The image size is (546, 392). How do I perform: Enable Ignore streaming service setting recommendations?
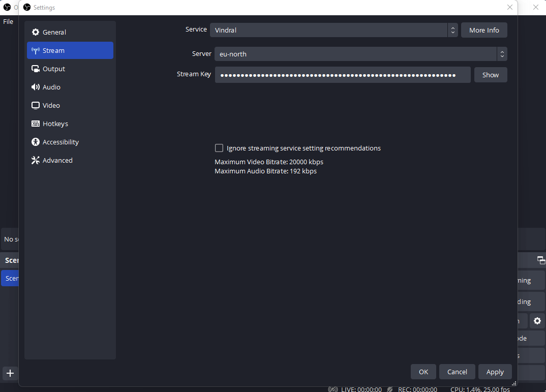(x=219, y=148)
